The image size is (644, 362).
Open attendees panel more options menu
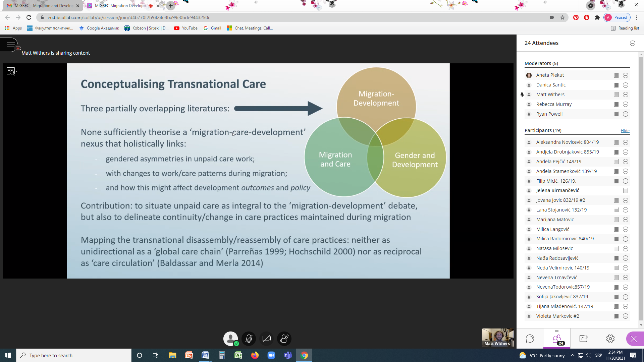coord(633,43)
